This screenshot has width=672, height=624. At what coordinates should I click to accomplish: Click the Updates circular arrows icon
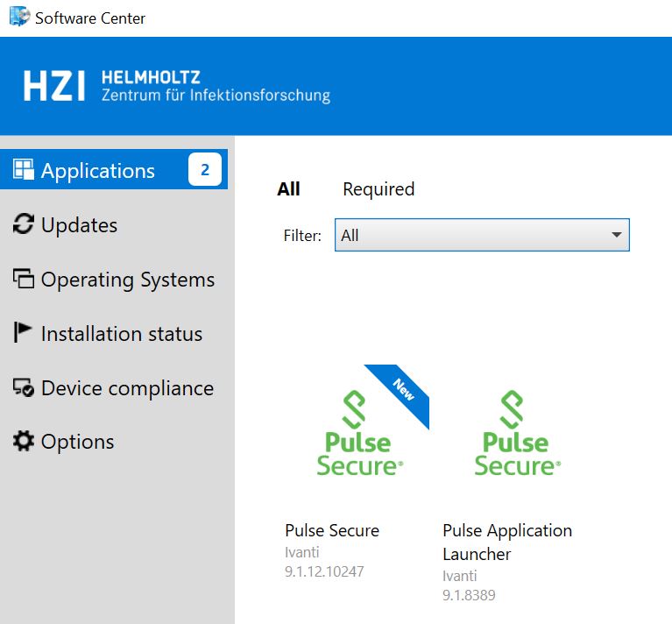pyautogui.click(x=24, y=225)
